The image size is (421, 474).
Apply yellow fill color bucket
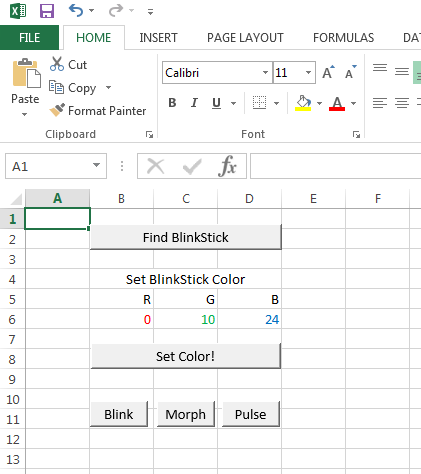[303, 103]
